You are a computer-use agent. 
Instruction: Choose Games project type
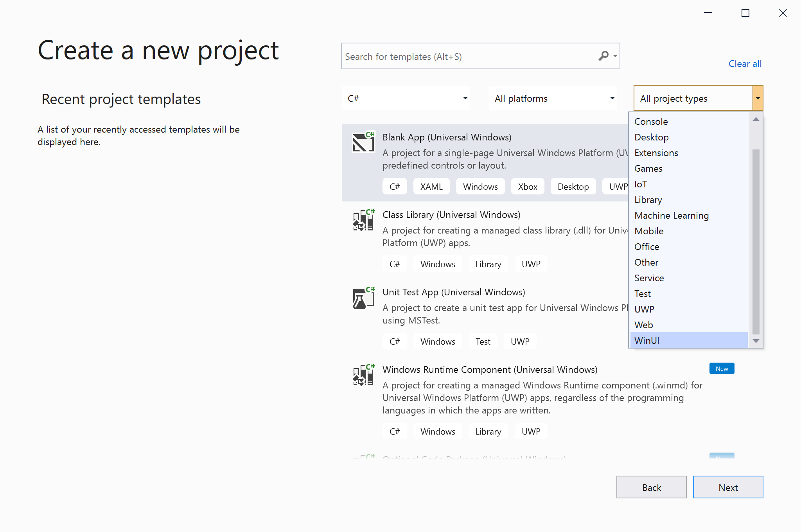(x=689, y=169)
